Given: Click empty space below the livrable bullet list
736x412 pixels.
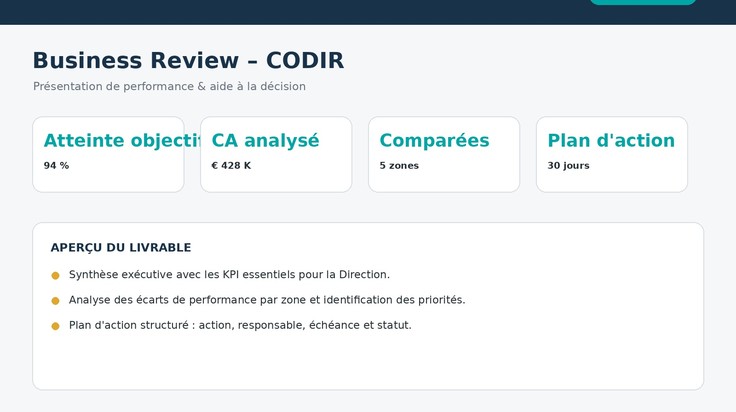Looking at the screenshot, I should [x=368, y=360].
